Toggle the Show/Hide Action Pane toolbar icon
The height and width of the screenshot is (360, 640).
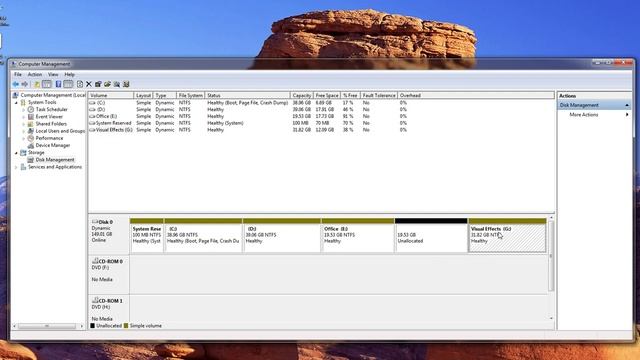tap(68, 84)
